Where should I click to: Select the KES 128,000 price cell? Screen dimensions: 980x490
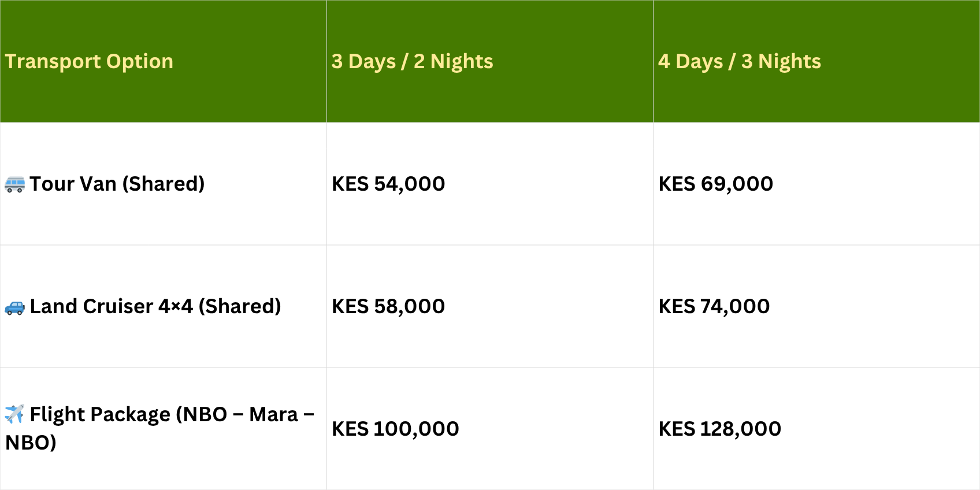coord(720,429)
